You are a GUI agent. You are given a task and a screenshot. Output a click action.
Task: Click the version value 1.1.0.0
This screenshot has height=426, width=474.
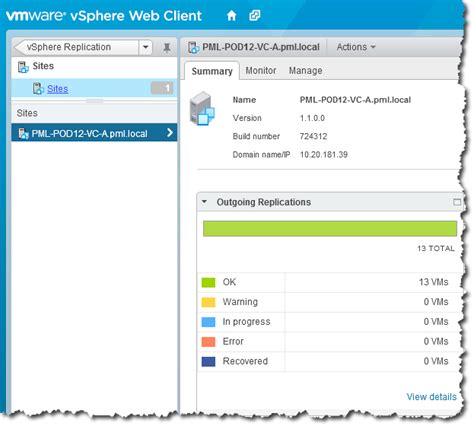312,118
